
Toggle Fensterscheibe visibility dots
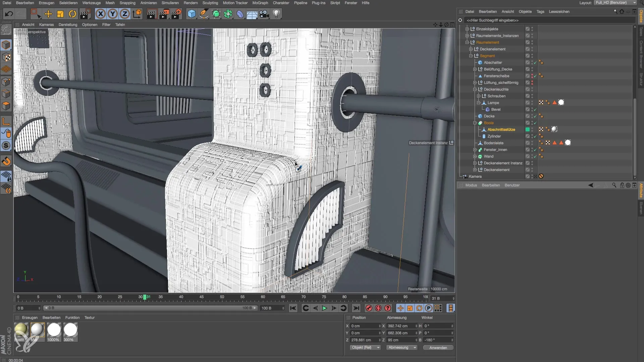532,76
